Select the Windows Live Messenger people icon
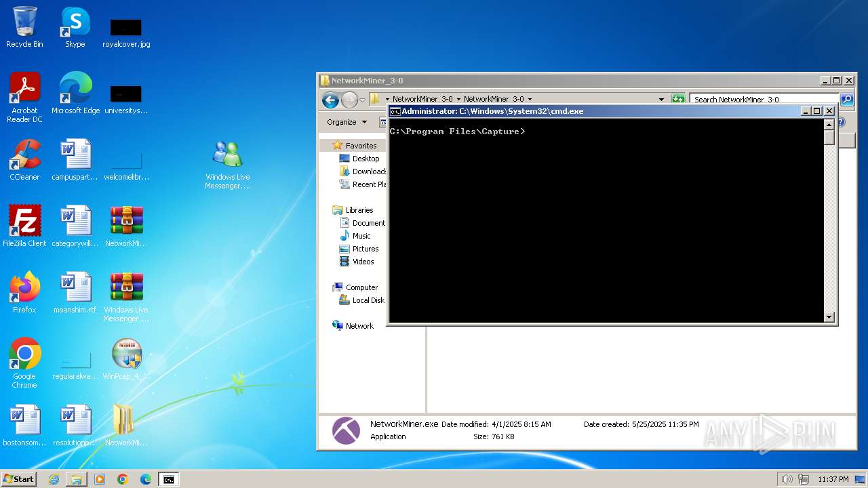Screen dimensions: 868x488 (x=228, y=165)
